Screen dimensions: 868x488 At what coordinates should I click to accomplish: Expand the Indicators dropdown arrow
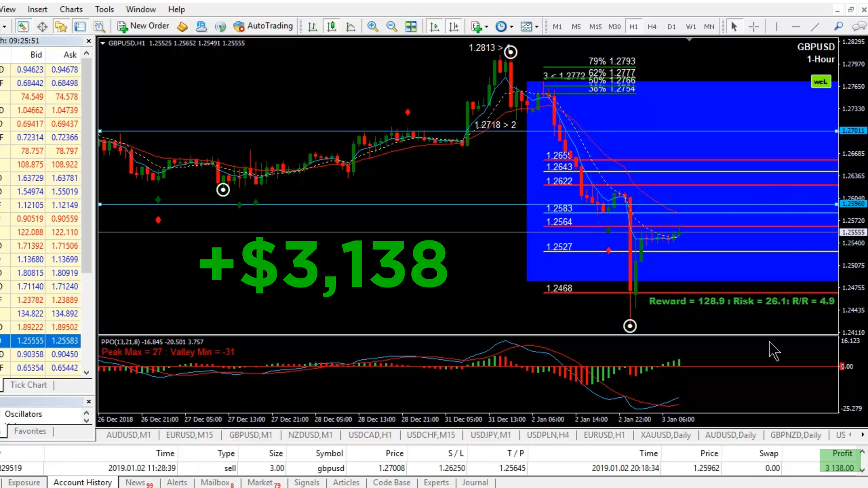point(486,27)
